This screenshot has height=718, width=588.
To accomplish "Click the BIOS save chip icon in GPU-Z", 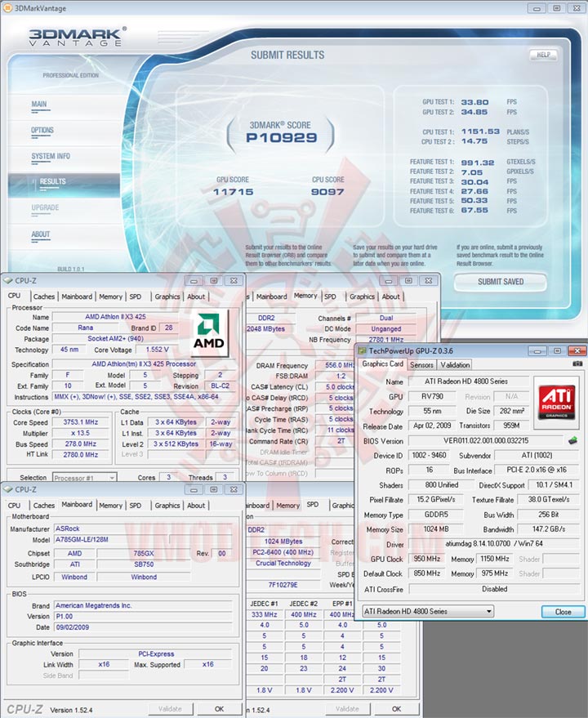I will [x=572, y=440].
